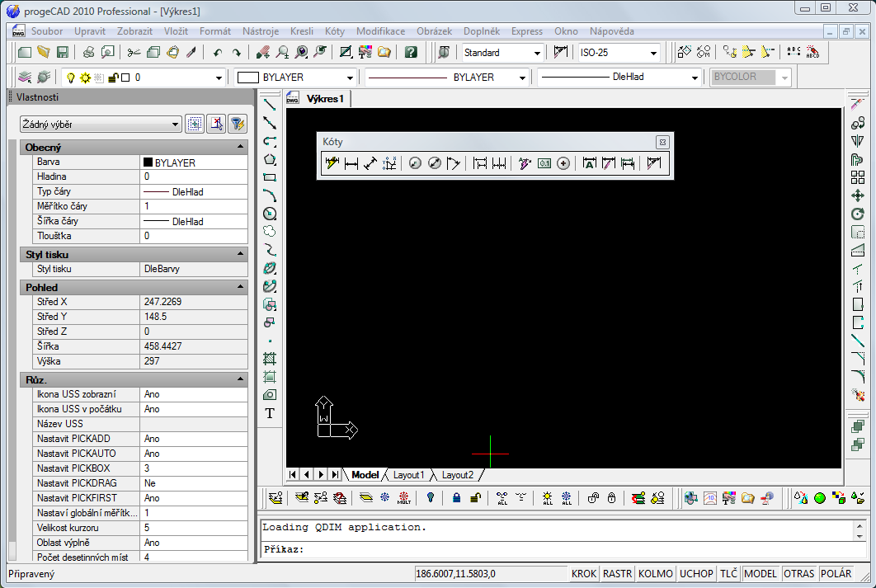The height and width of the screenshot is (588, 876).
Task: Collapse the Obecný properties section
Action: coord(240,147)
